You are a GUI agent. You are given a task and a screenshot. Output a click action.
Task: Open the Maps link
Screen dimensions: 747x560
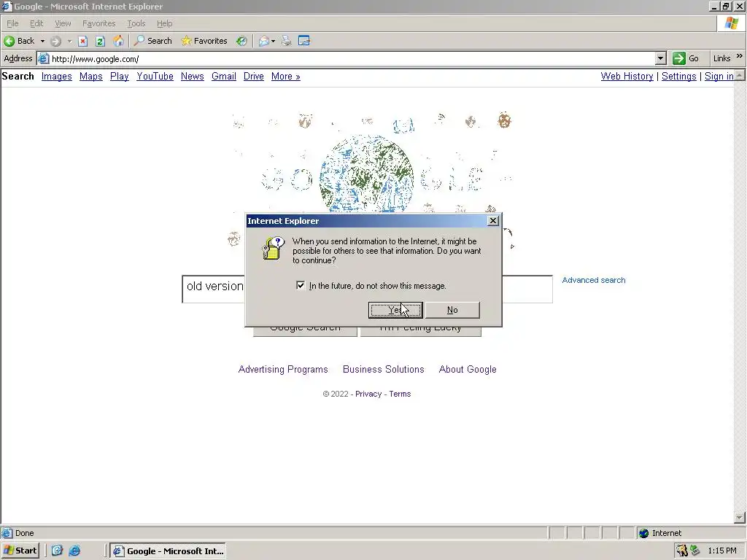tap(91, 76)
